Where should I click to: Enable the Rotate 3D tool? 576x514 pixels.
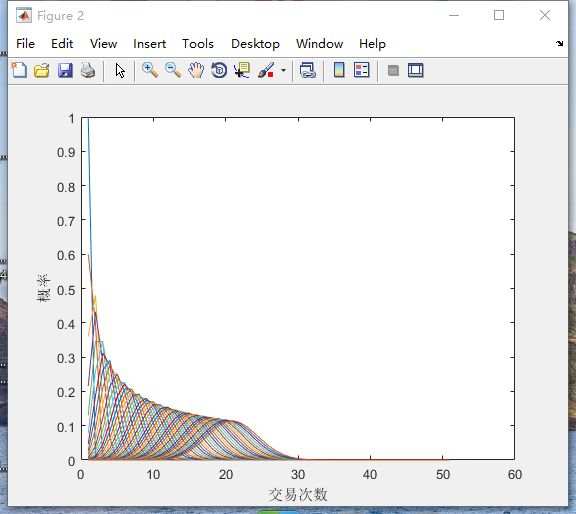click(x=219, y=70)
